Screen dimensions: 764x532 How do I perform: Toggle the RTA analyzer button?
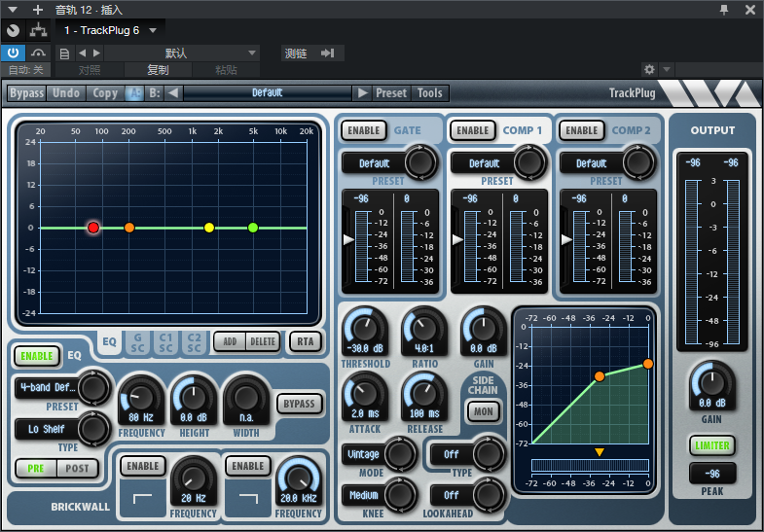pos(306,341)
